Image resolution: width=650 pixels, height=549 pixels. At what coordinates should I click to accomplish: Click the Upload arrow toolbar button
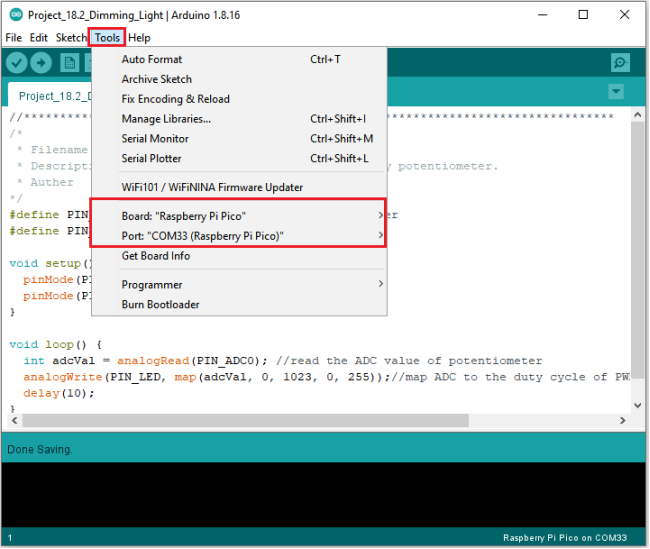click(x=41, y=63)
